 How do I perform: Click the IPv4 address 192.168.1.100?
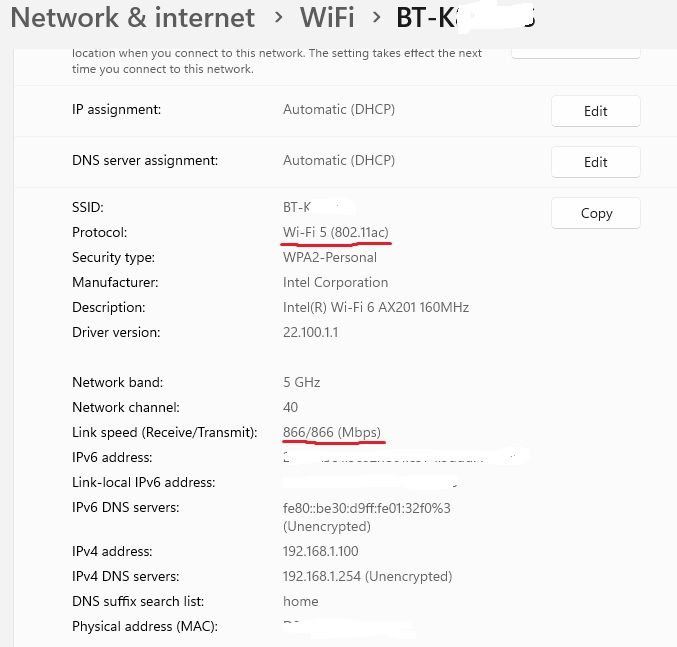(x=320, y=551)
